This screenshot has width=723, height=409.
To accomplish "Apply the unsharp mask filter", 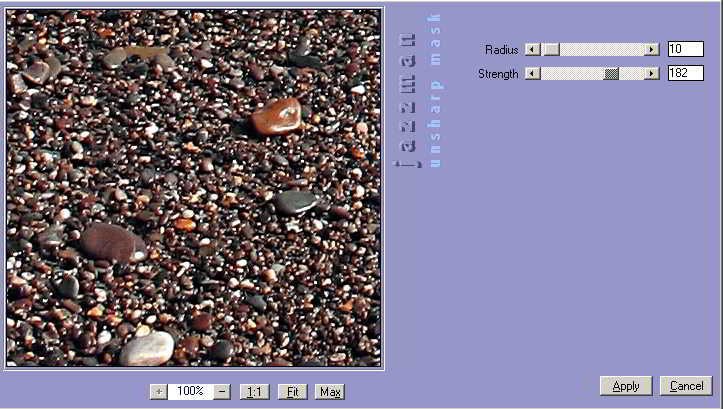I will (x=626, y=386).
